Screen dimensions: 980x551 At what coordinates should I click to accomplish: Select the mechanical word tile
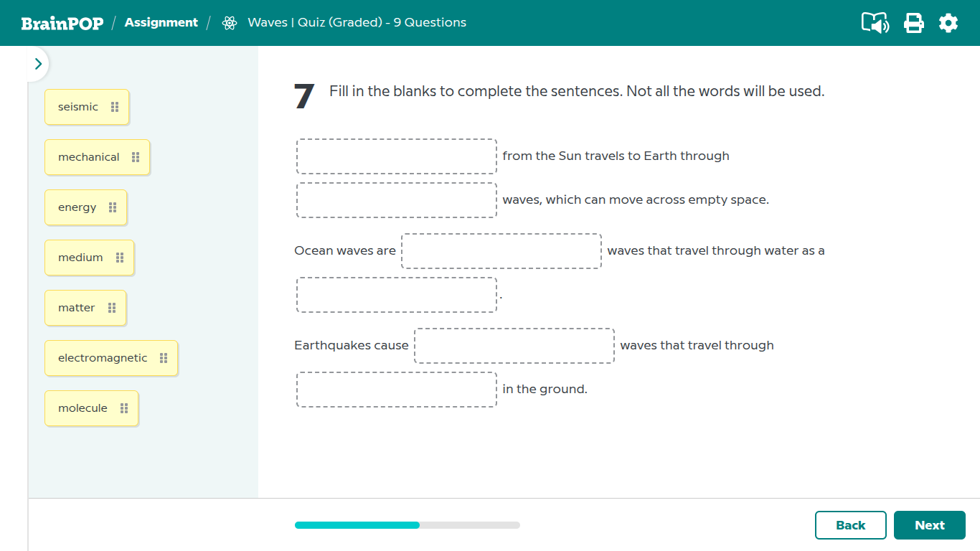[88, 156]
